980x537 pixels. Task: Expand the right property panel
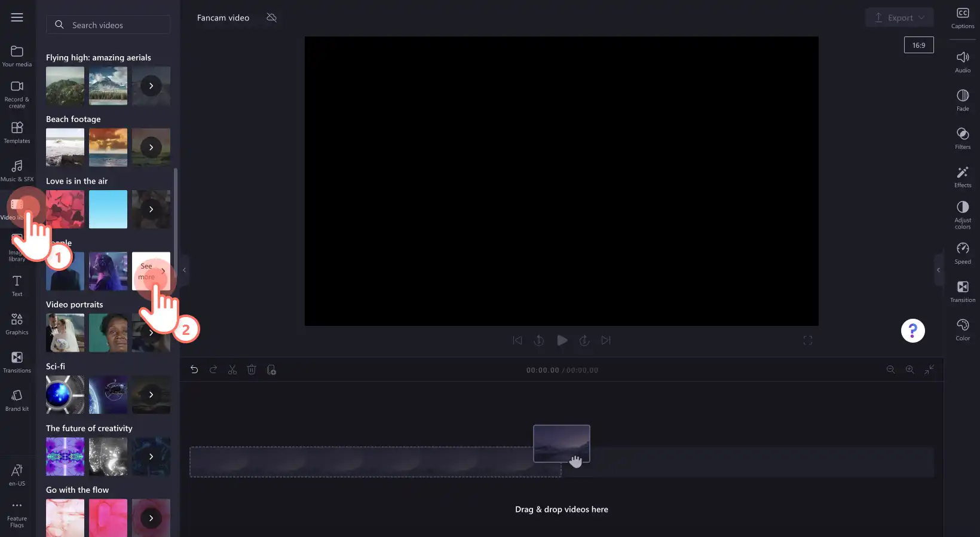pos(938,270)
